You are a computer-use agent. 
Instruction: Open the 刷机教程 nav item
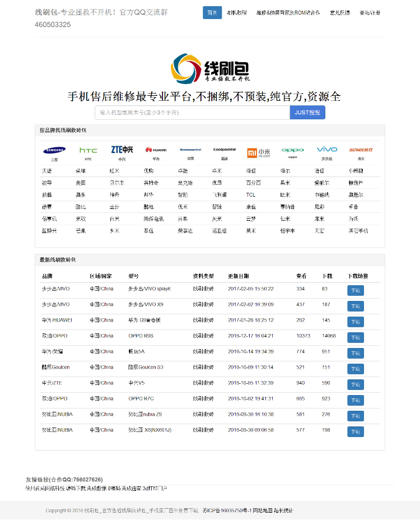pyautogui.click(x=237, y=12)
